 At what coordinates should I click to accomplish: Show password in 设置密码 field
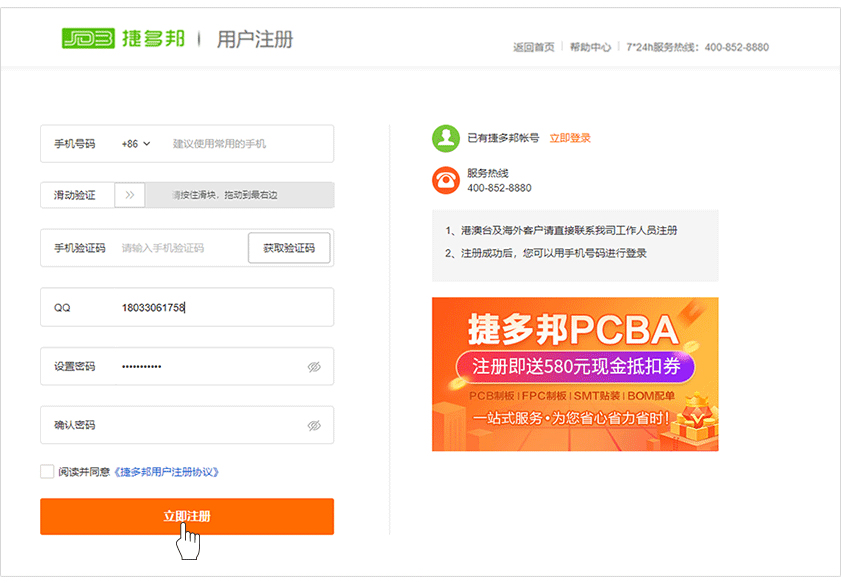pyautogui.click(x=314, y=367)
